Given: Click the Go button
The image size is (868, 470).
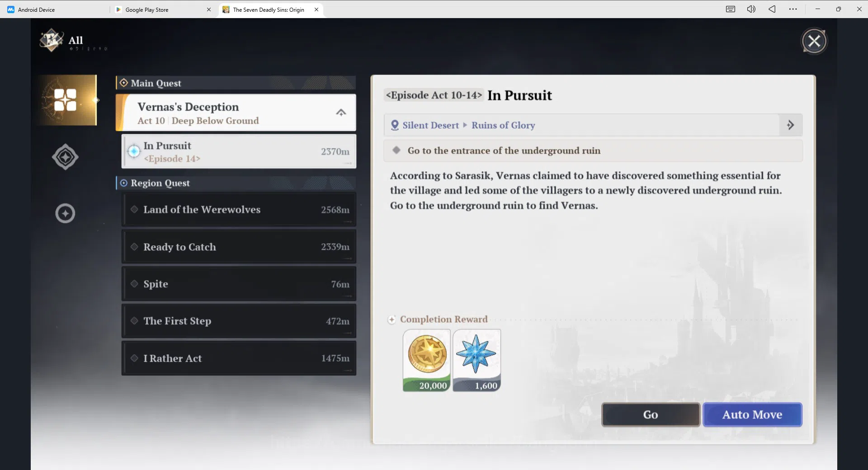Looking at the screenshot, I should tap(651, 414).
